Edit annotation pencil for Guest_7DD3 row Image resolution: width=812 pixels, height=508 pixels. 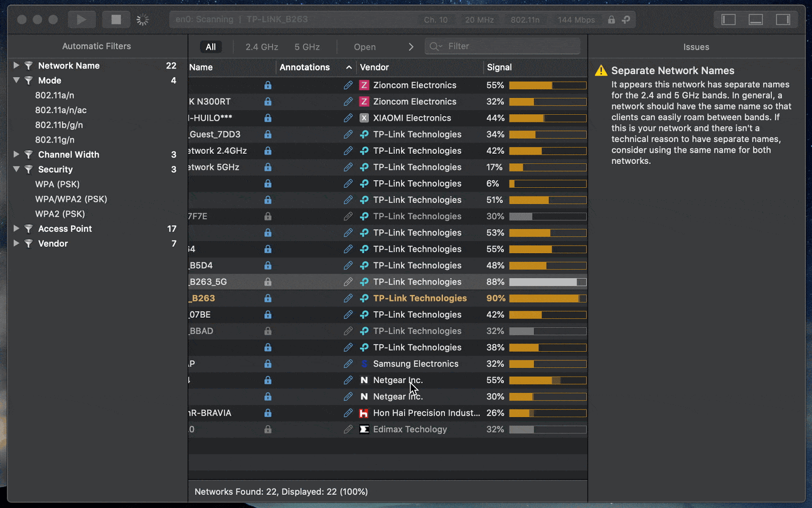point(348,134)
